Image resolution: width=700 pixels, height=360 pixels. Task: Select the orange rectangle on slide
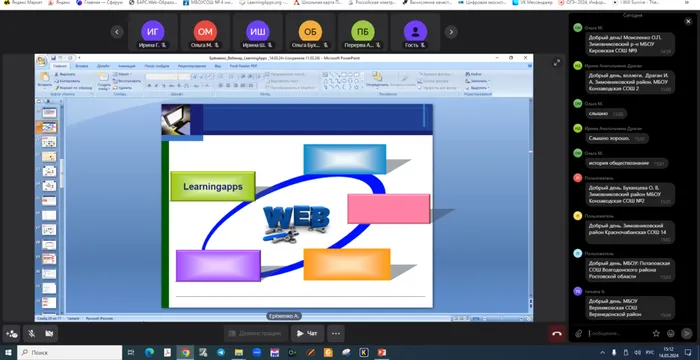tap(347, 264)
